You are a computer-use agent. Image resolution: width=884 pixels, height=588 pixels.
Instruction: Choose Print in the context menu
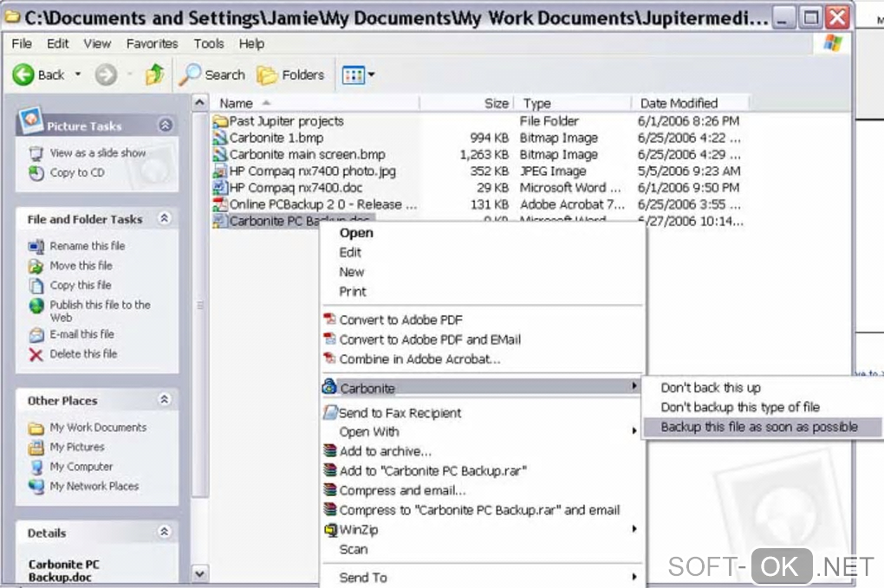click(353, 292)
